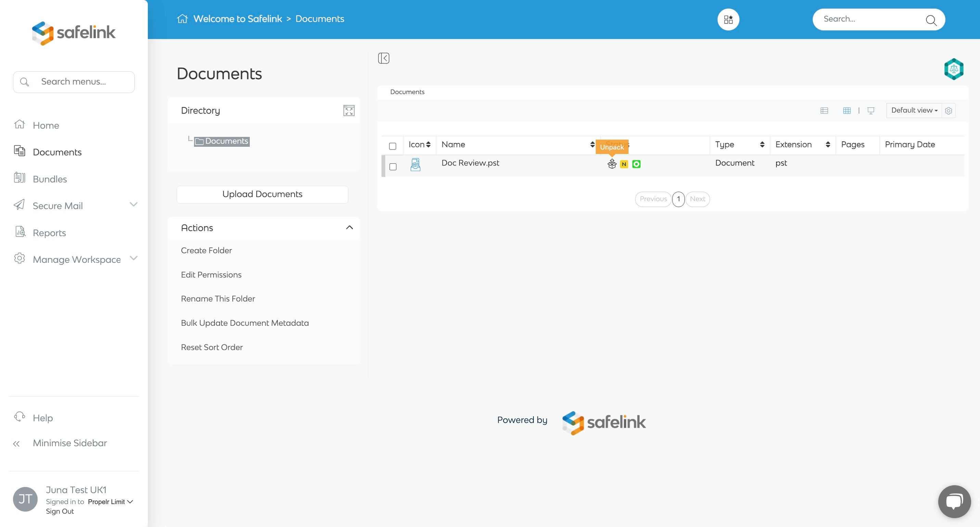Image resolution: width=980 pixels, height=527 pixels.
Task: Open Help in sidebar
Action: (43, 418)
